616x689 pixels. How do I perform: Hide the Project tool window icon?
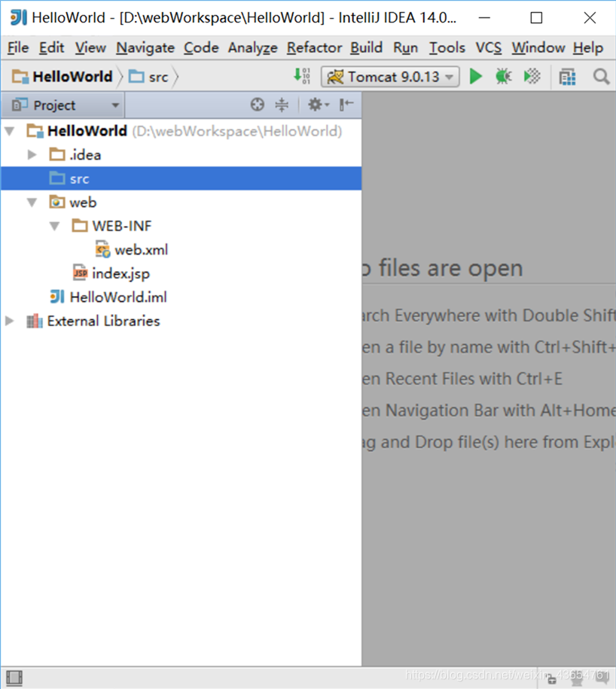(346, 105)
